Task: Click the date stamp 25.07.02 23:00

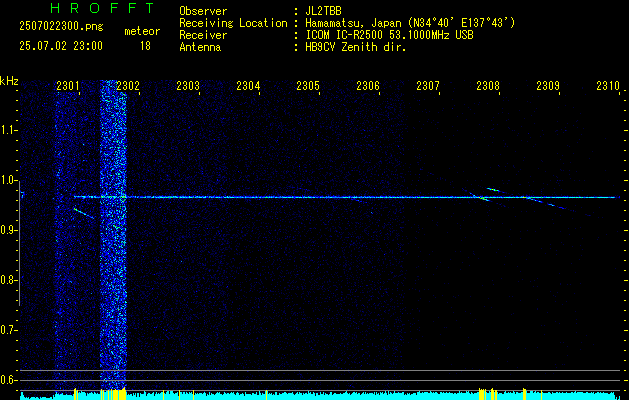Action: coord(61,46)
